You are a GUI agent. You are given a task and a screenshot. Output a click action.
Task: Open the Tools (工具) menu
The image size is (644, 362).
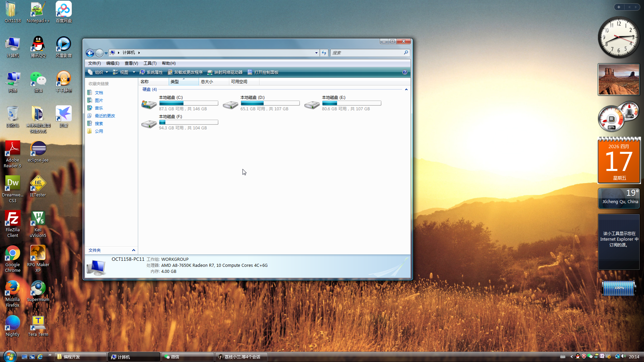tap(150, 63)
